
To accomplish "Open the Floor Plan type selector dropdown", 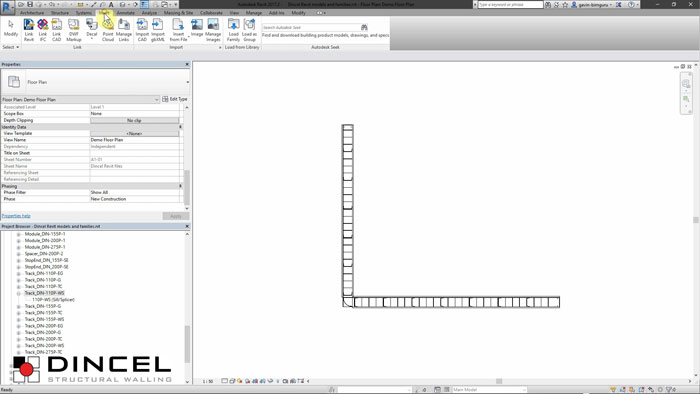I will coord(188,82).
